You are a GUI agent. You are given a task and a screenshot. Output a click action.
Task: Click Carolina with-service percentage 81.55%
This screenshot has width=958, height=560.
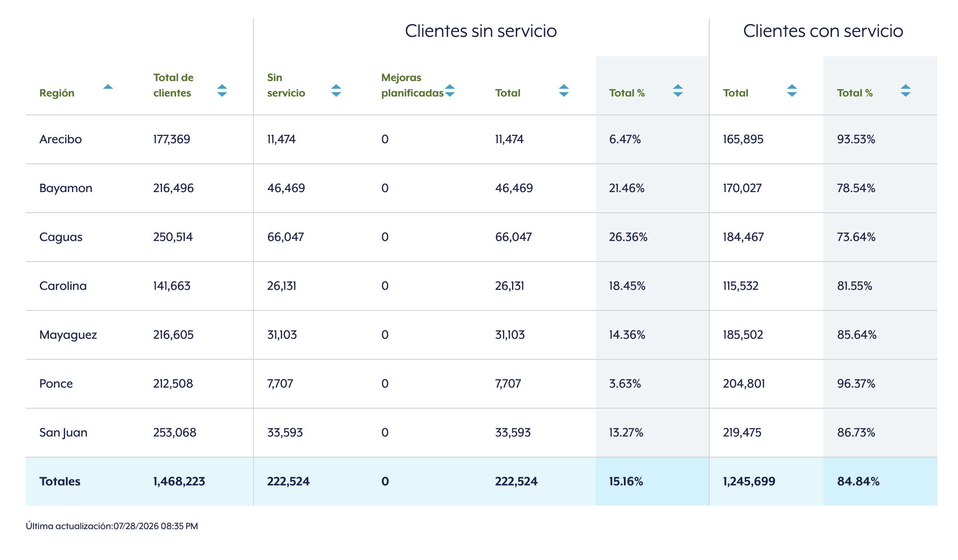click(x=855, y=286)
